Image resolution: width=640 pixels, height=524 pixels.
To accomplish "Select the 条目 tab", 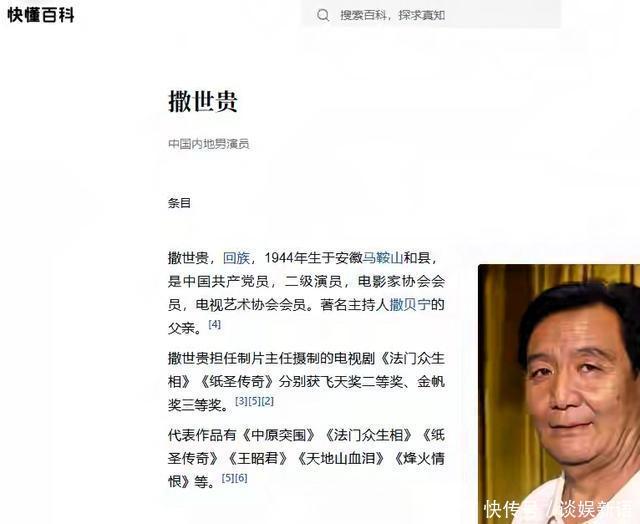I will pos(180,203).
